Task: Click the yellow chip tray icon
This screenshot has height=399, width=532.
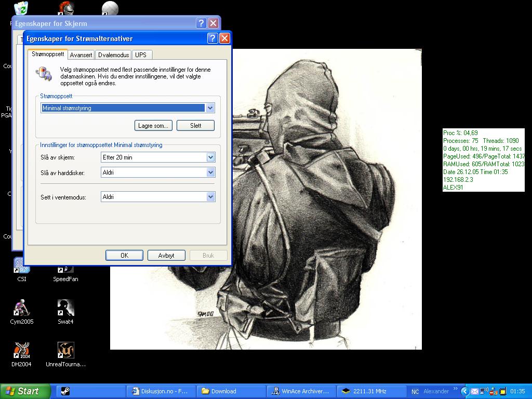Action: (x=502, y=391)
